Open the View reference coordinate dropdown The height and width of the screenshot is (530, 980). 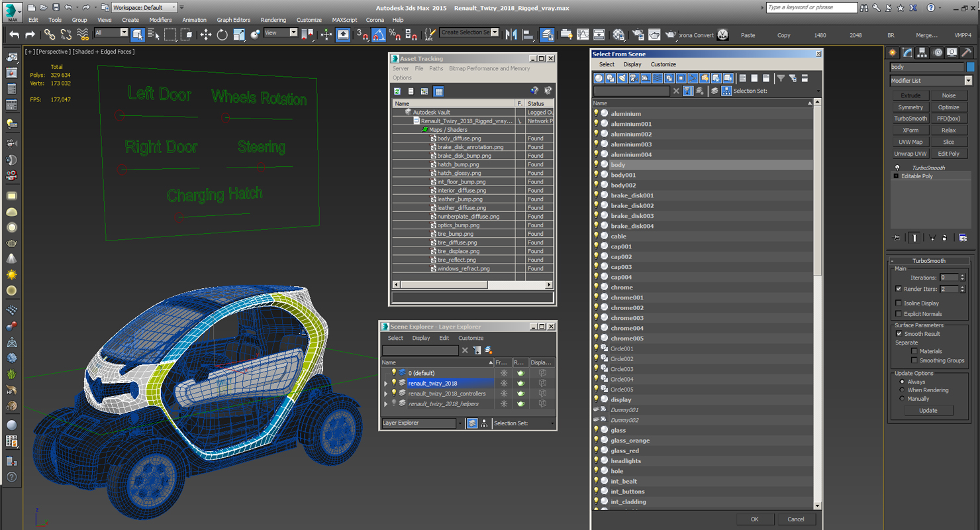coord(281,32)
